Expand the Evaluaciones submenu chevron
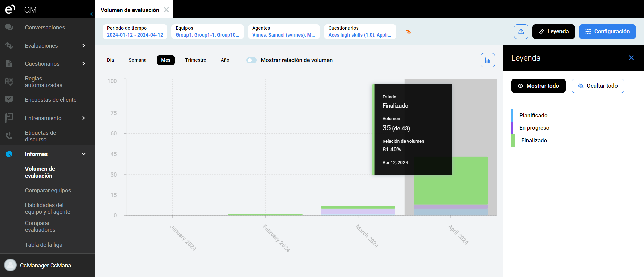The width and height of the screenshot is (644, 277). 84,46
